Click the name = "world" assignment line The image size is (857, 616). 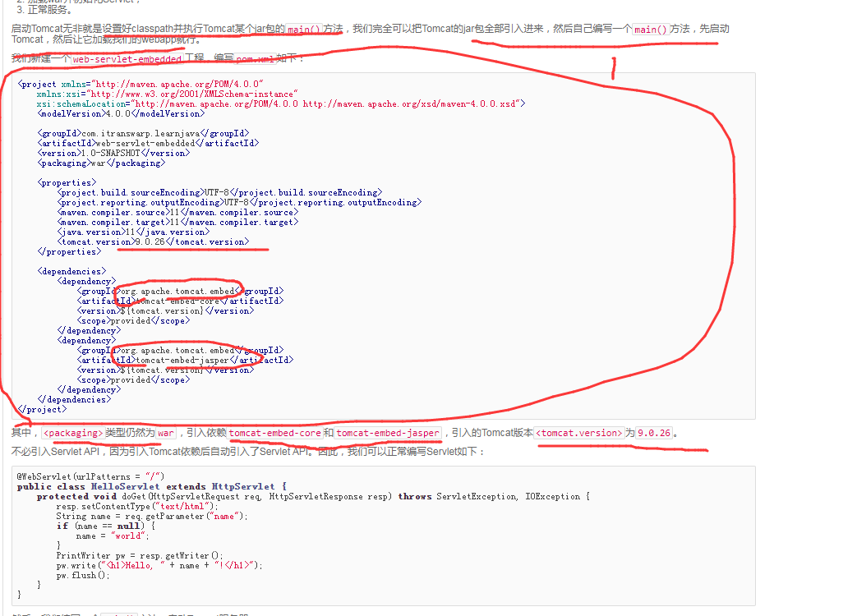[112, 536]
